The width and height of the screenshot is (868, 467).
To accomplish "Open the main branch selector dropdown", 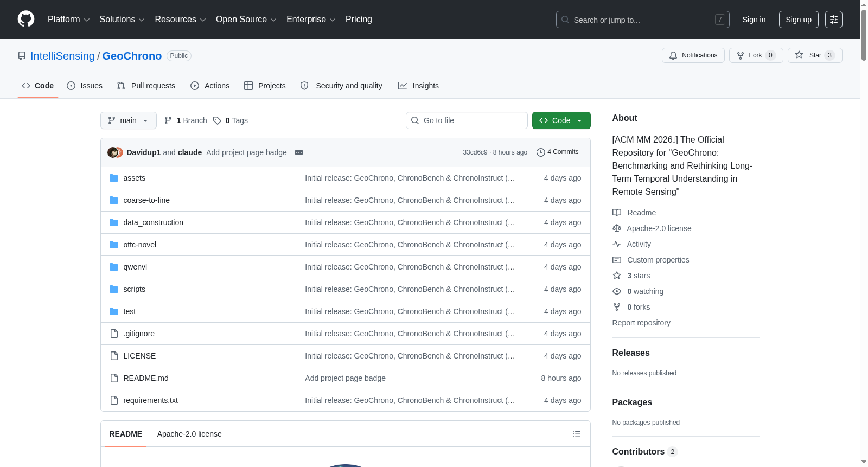I will [x=129, y=120].
